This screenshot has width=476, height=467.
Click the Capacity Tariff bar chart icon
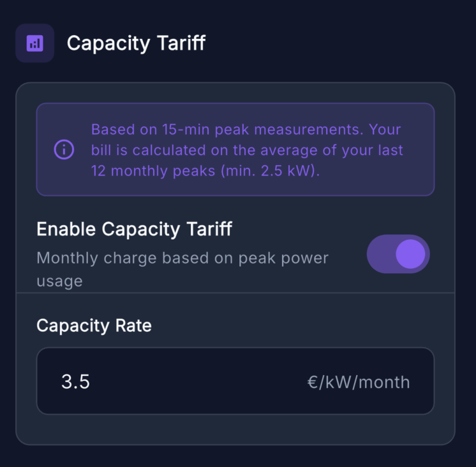[34, 43]
